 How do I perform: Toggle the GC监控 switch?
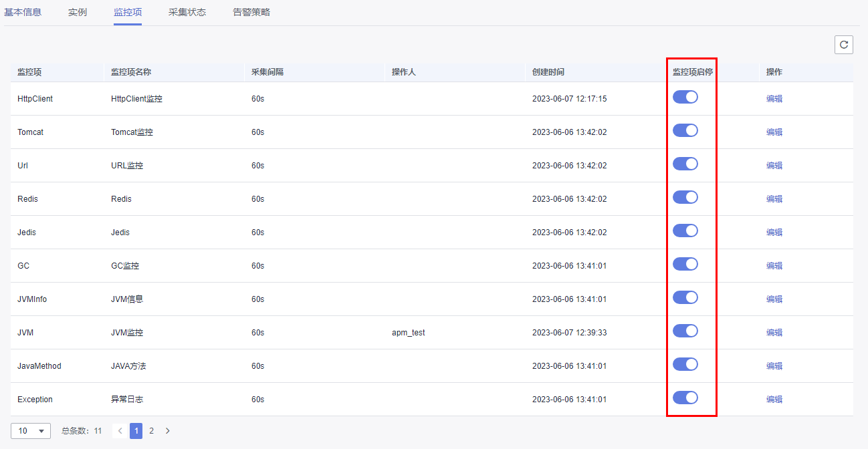coord(685,264)
